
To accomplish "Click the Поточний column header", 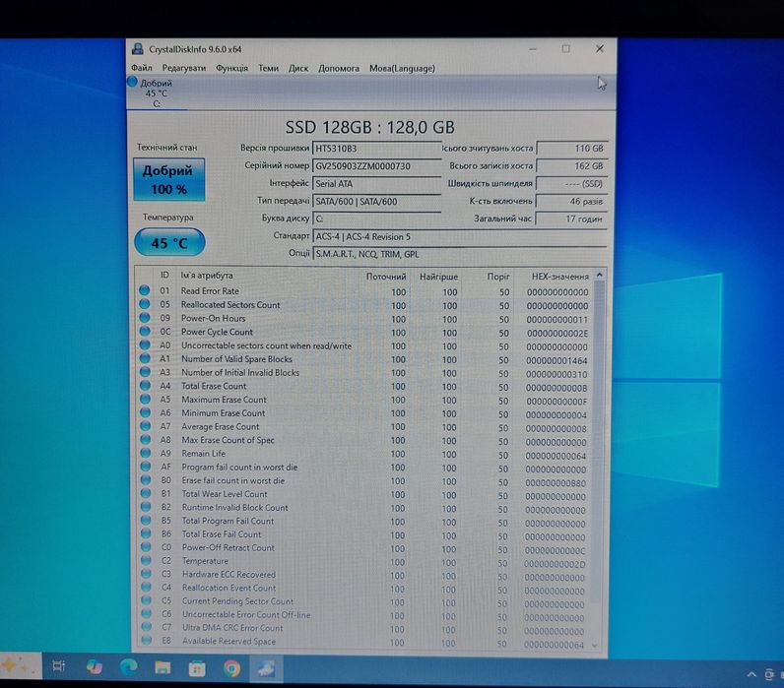I will 385,277.
